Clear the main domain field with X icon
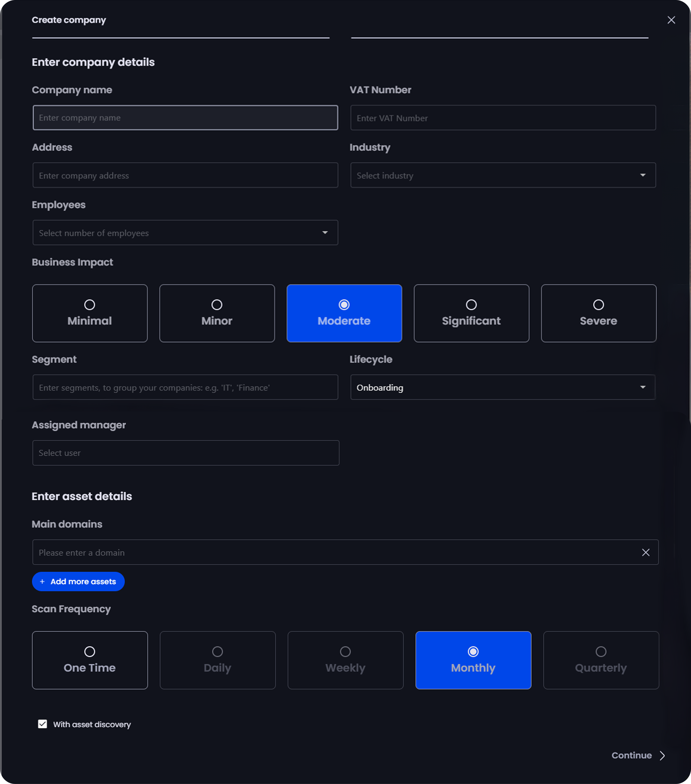 [646, 552]
